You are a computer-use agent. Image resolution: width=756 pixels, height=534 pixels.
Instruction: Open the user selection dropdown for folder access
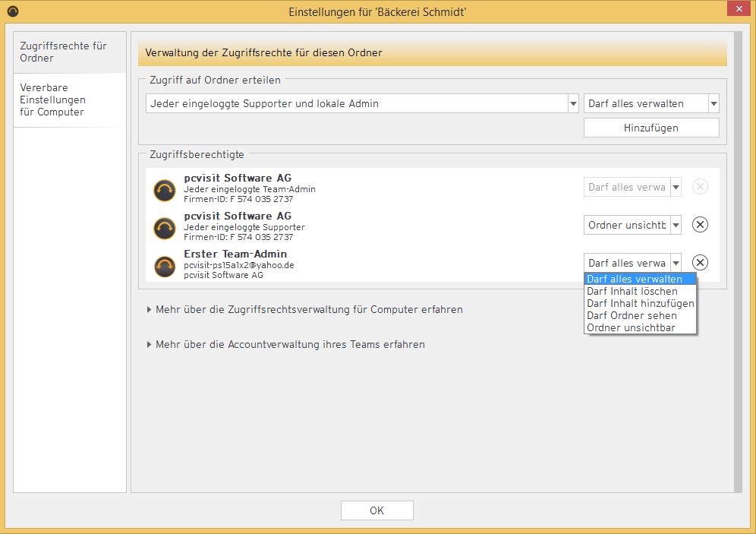[x=573, y=104]
